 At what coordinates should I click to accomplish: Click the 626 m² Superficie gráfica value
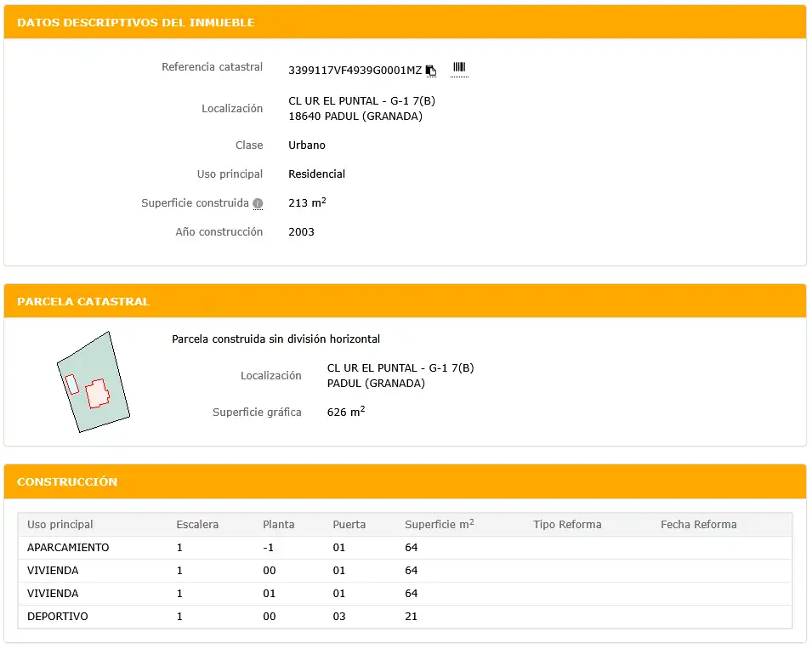coord(346,412)
